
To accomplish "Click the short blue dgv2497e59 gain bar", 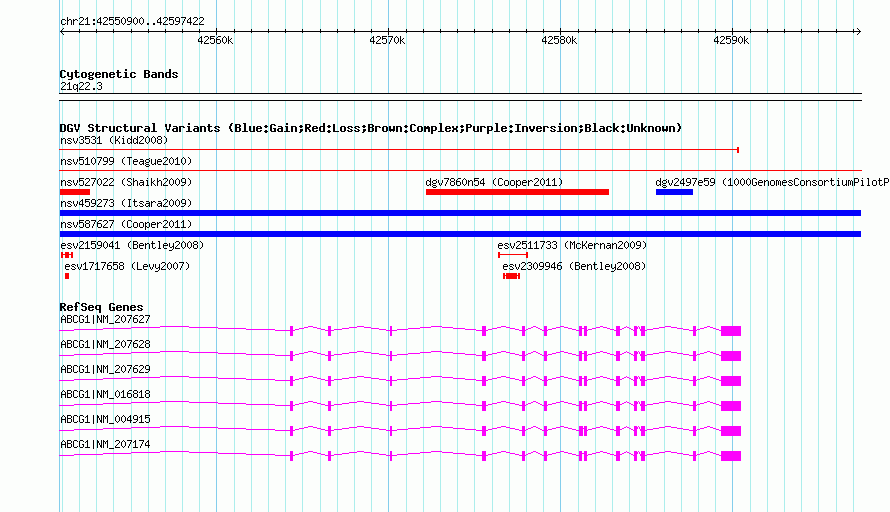I will (674, 192).
